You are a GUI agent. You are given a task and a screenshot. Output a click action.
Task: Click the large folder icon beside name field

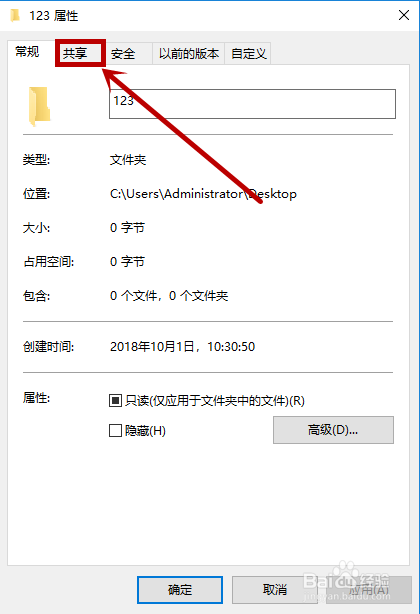click(x=39, y=106)
